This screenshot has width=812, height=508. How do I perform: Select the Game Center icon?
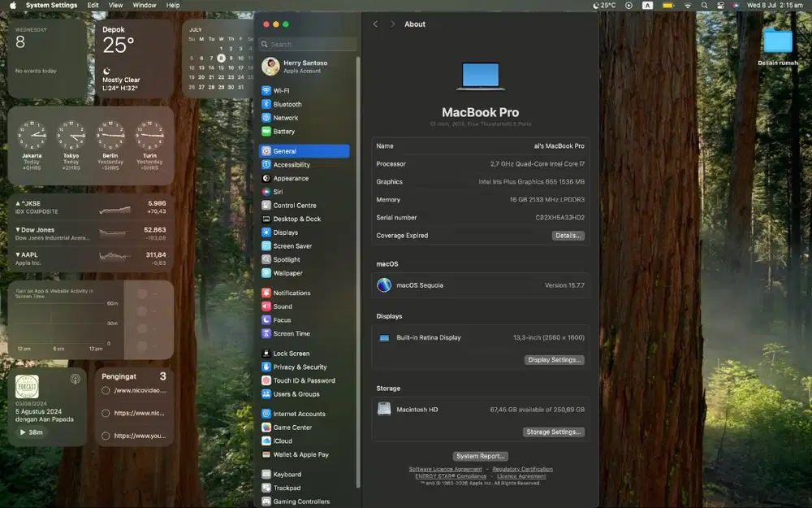(x=266, y=428)
